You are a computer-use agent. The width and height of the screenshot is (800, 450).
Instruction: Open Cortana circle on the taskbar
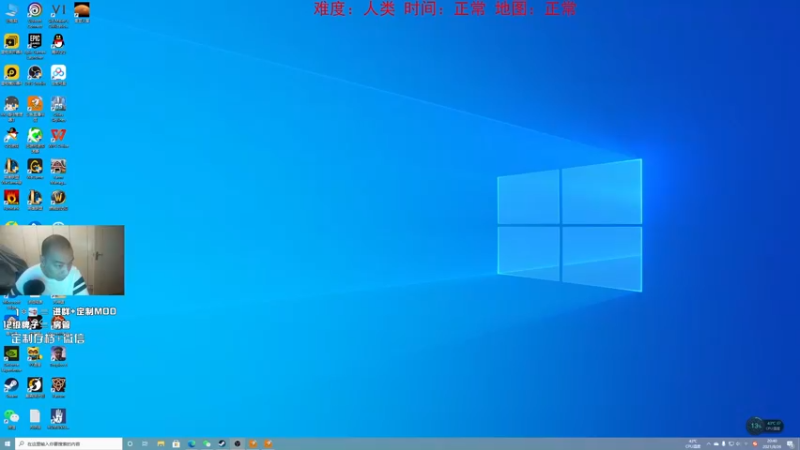130,444
